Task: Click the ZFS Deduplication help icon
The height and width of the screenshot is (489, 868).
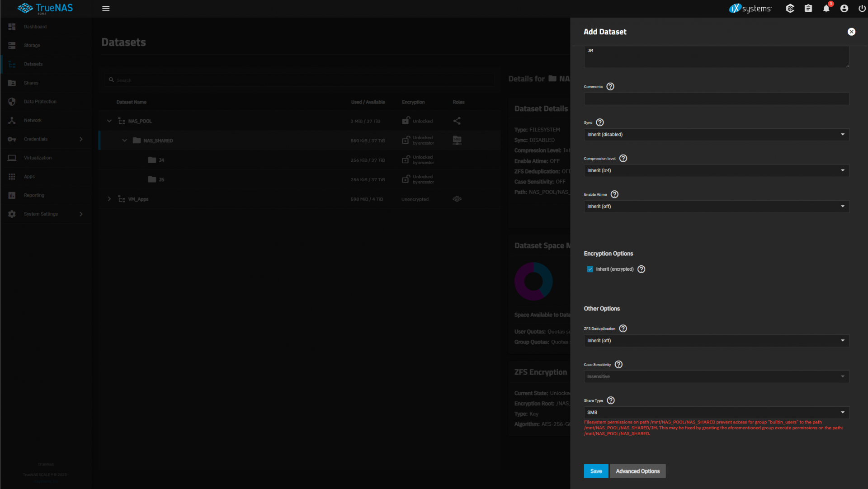Action: [623, 329]
